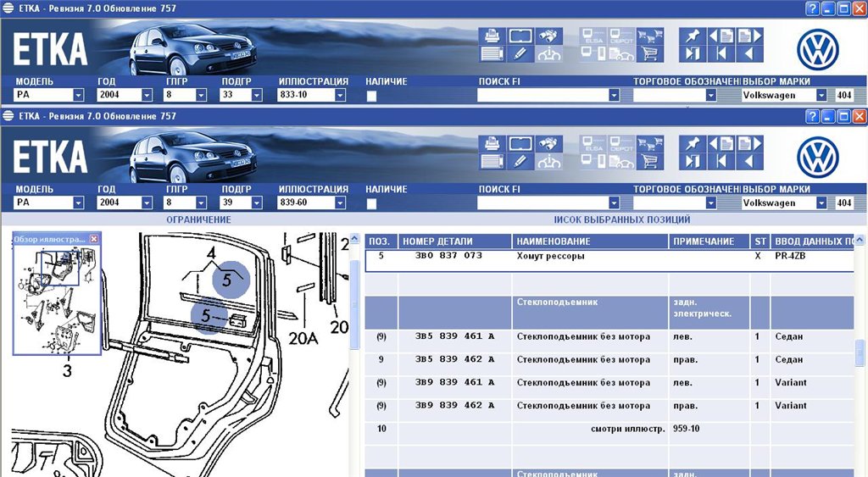Select pencil edit icon in 839-60 window
The height and width of the screenshot is (477, 868).
pyautogui.click(x=520, y=162)
